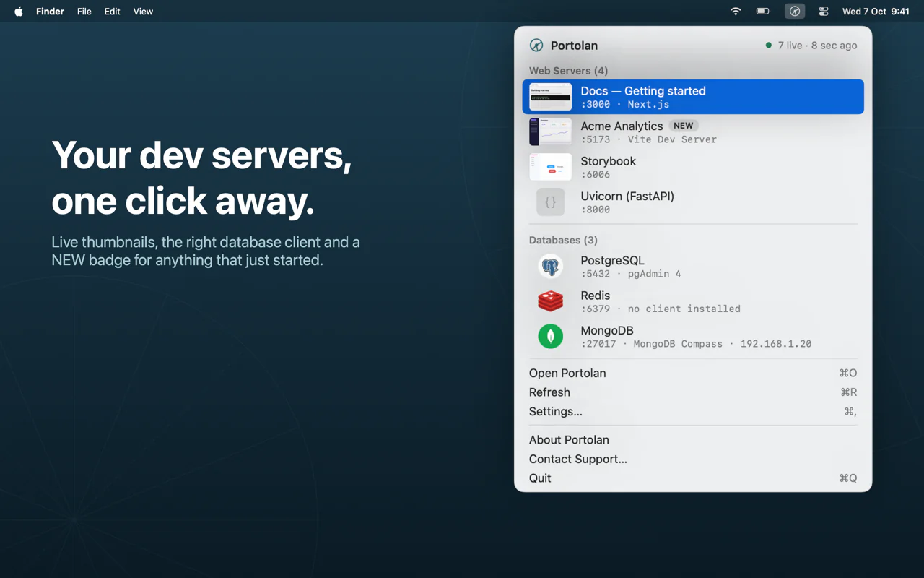
Task: Choose Open Portolan from the menu
Action: tap(693, 374)
